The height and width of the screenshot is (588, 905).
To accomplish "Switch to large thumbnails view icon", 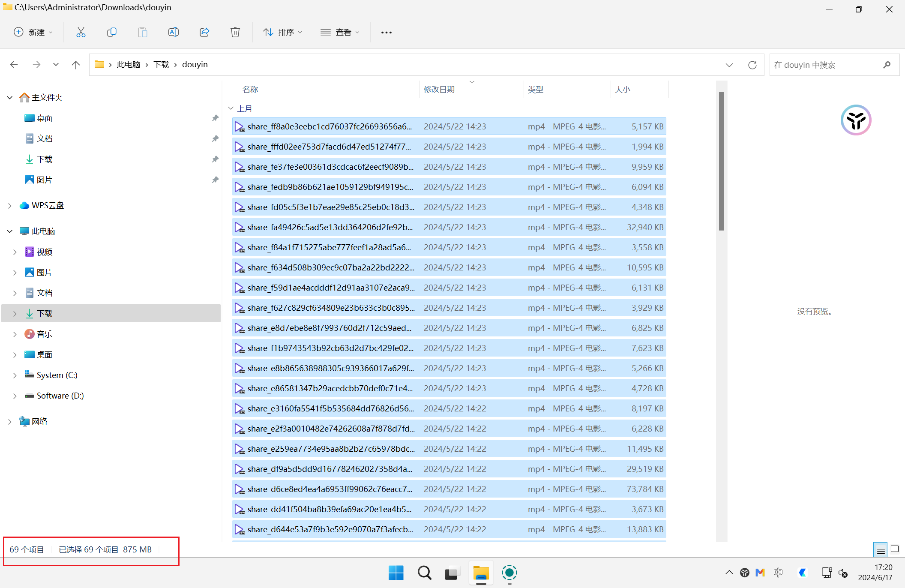I will (x=895, y=549).
